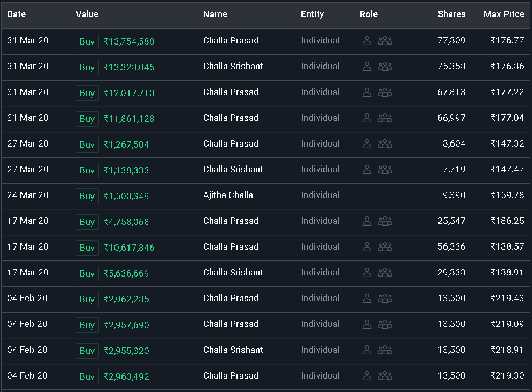Click the max price ₹177.22
This screenshot has width=532, height=392.
[508, 92]
